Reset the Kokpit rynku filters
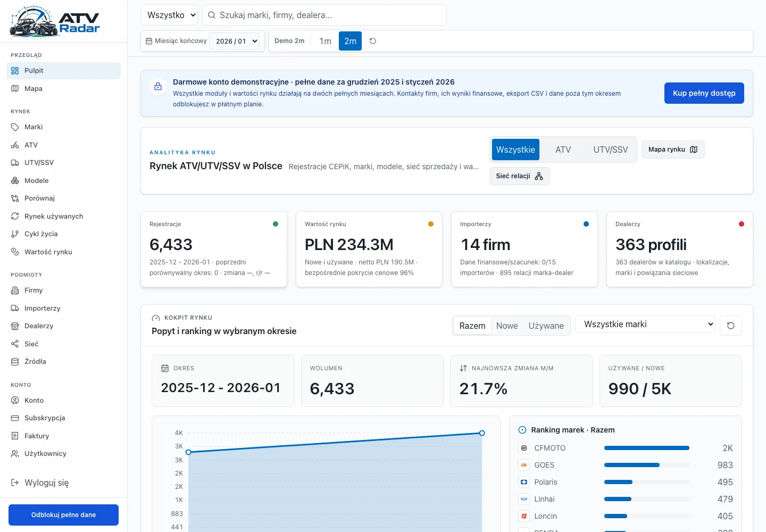Screen dimensions: 766x532 731,326
